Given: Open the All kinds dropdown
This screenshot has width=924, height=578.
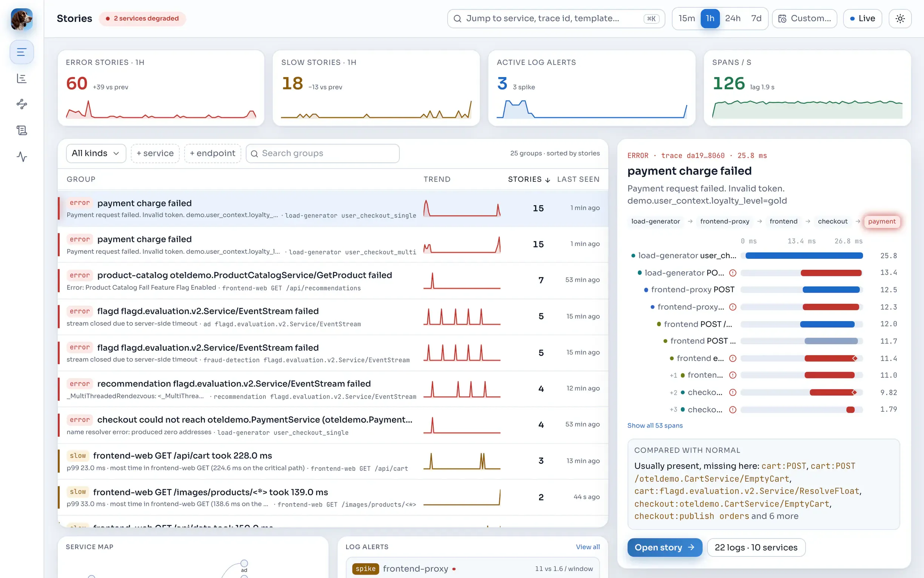Looking at the screenshot, I should (96, 153).
